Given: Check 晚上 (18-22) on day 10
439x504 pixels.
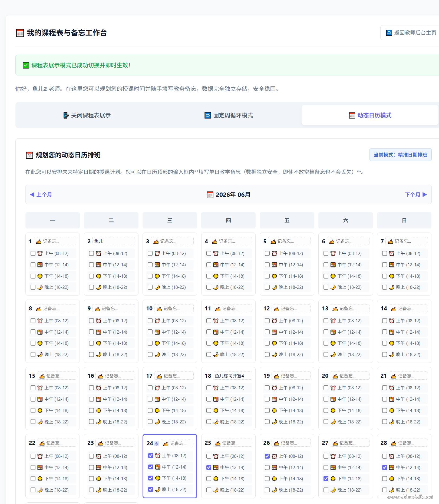Looking at the screenshot, I should point(150,355).
